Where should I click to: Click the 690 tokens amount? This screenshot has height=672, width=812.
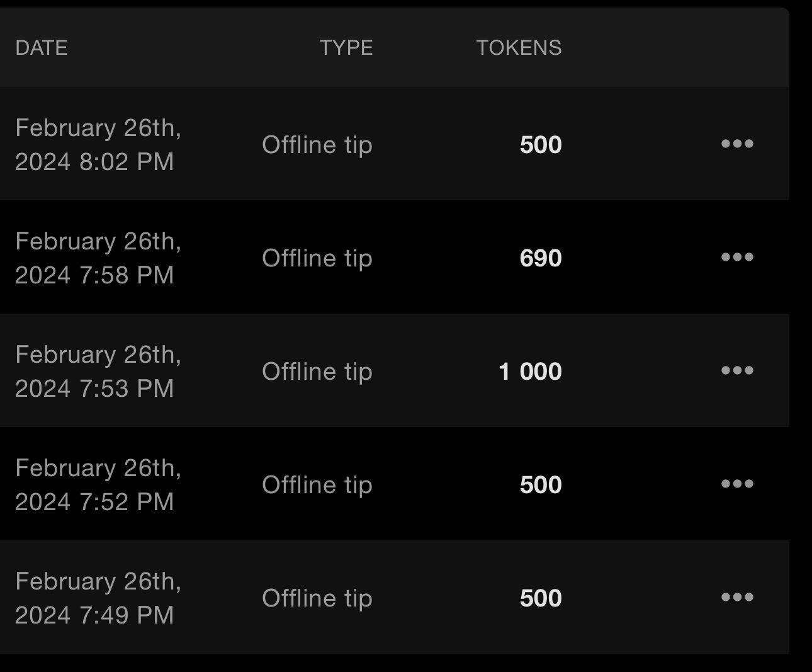(541, 258)
